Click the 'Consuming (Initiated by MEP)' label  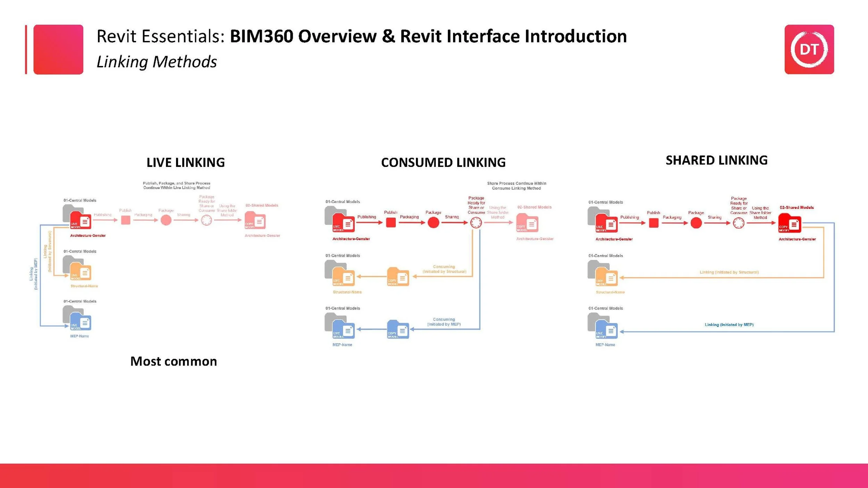pyautogui.click(x=444, y=322)
